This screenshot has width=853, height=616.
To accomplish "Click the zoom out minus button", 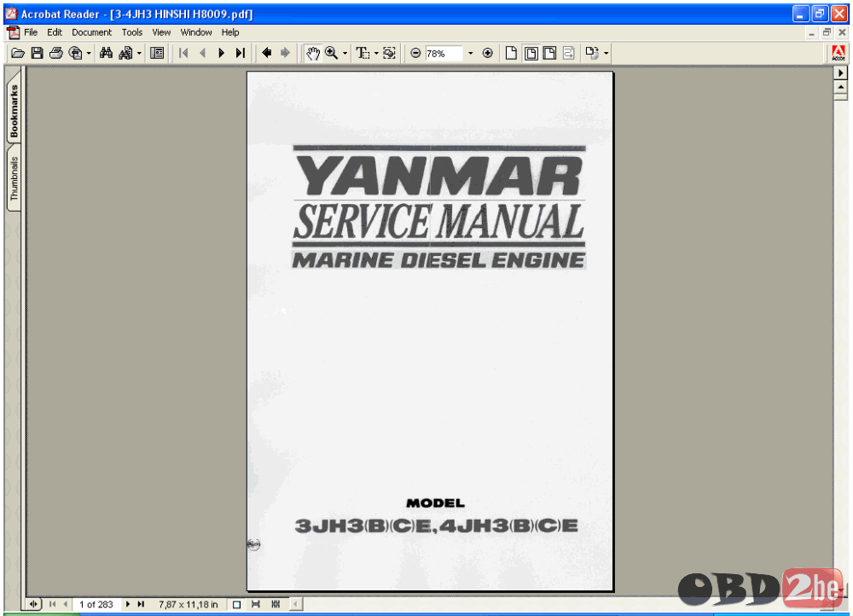I will click(415, 54).
